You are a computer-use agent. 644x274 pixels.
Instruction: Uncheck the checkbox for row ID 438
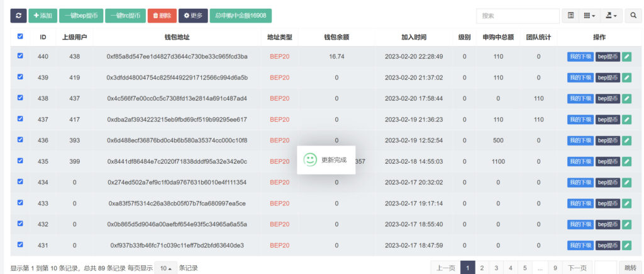tap(20, 98)
